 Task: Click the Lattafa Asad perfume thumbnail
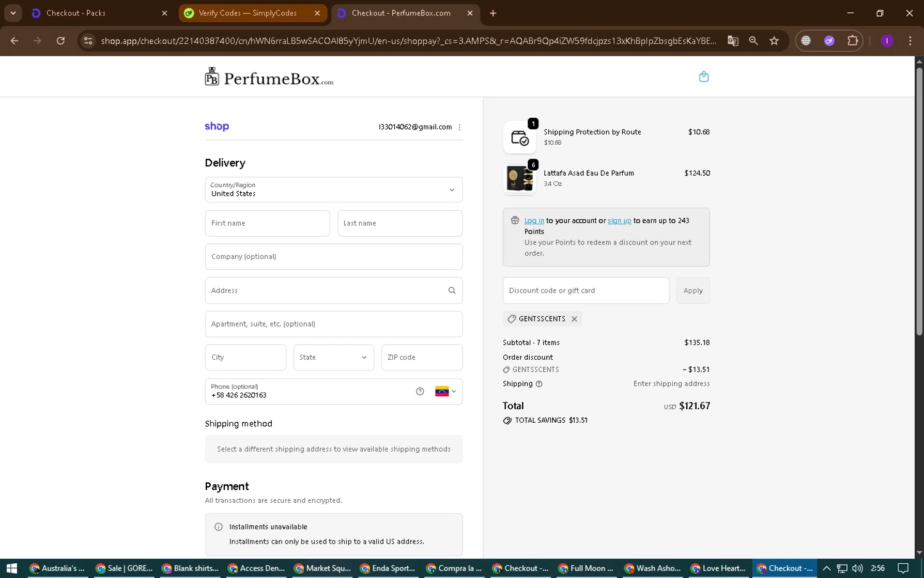[519, 178]
